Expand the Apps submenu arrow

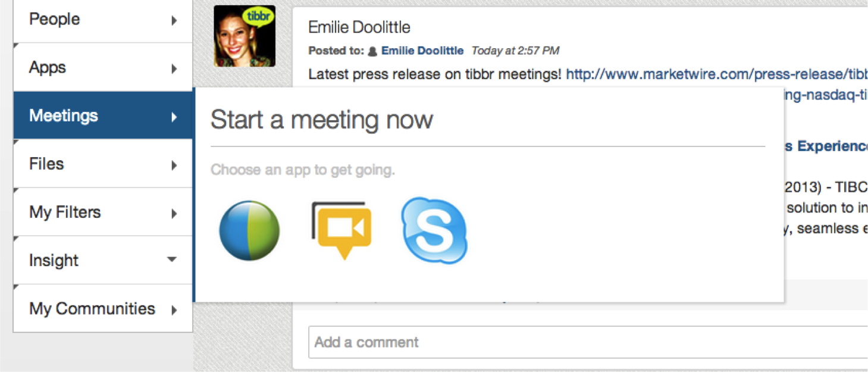[x=174, y=68]
